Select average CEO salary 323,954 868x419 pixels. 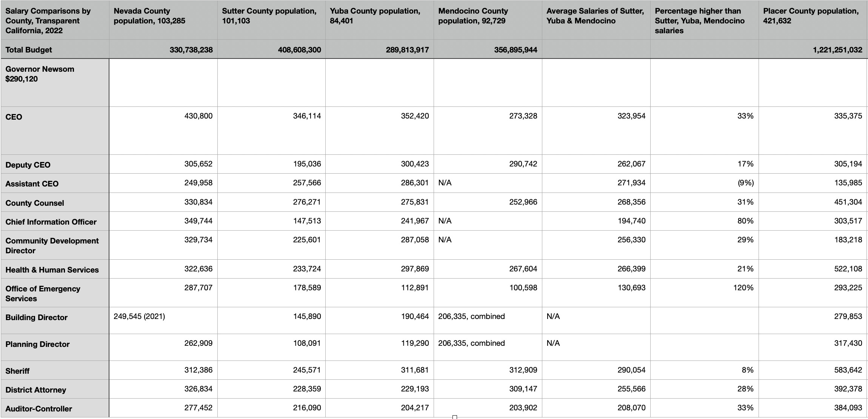[x=631, y=116]
